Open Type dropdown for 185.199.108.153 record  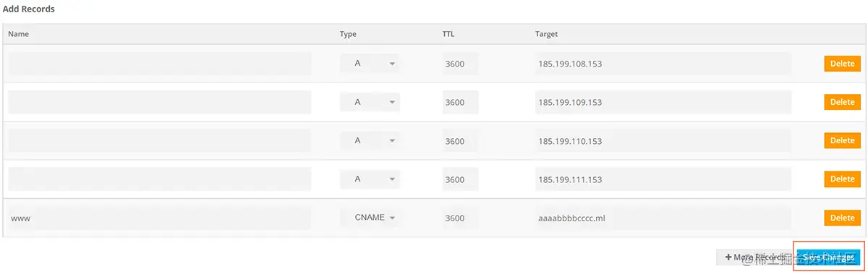(x=370, y=64)
